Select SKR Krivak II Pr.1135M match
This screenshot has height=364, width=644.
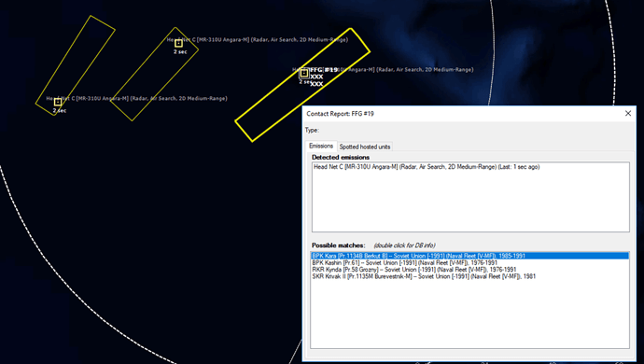coord(469,276)
